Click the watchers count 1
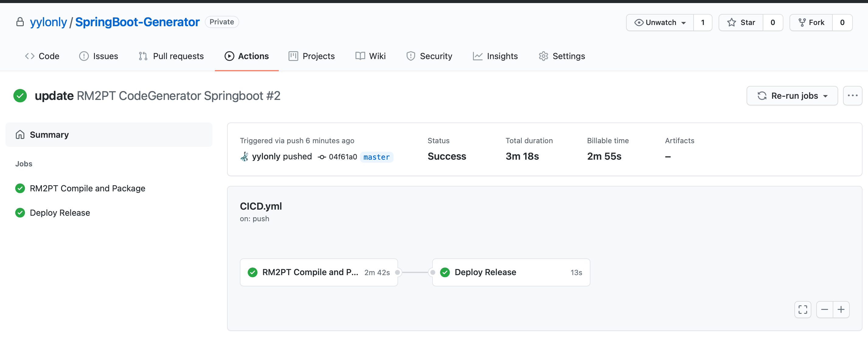The width and height of the screenshot is (868, 351). [x=703, y=23]
